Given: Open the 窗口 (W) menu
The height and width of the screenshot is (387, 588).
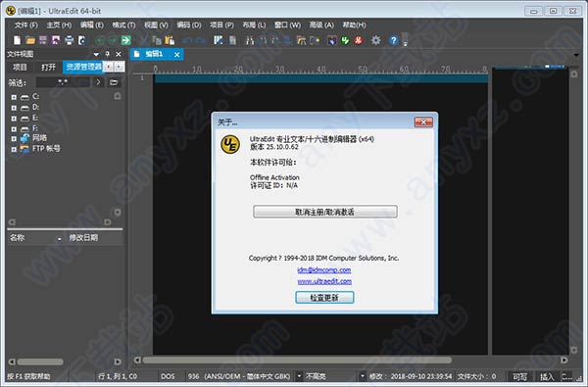Looking at the screenshot, I should 287,24.
